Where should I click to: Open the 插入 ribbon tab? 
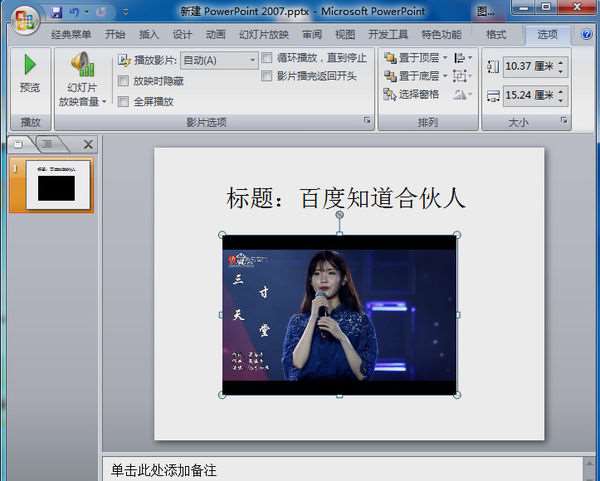pos(148,34)
